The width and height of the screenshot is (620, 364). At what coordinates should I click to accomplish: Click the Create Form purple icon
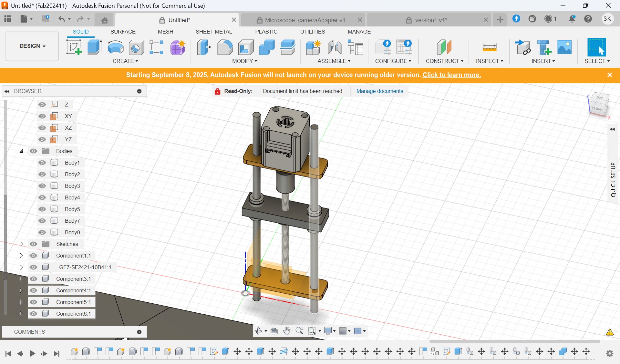pyautogui.click(x=178, y=47)
